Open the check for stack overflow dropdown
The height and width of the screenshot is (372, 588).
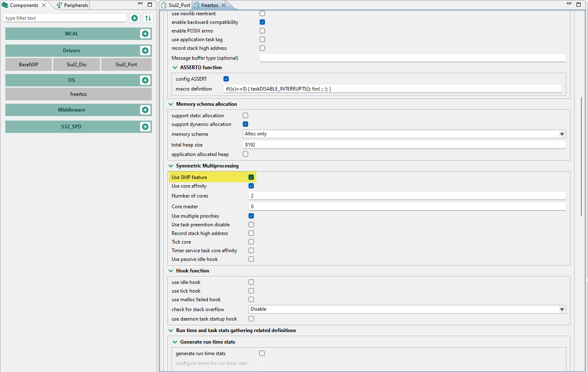[562, 309]
